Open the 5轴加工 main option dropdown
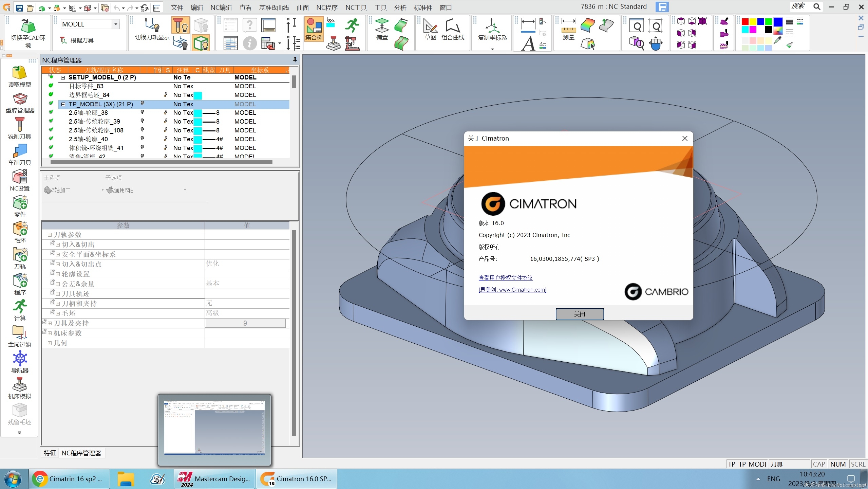Screen dimensions: 868x489 [x=102, y=190]
